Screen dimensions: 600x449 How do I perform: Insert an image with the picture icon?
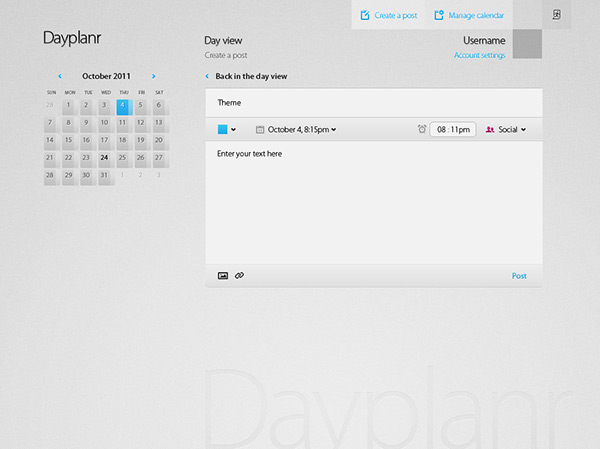223,275
